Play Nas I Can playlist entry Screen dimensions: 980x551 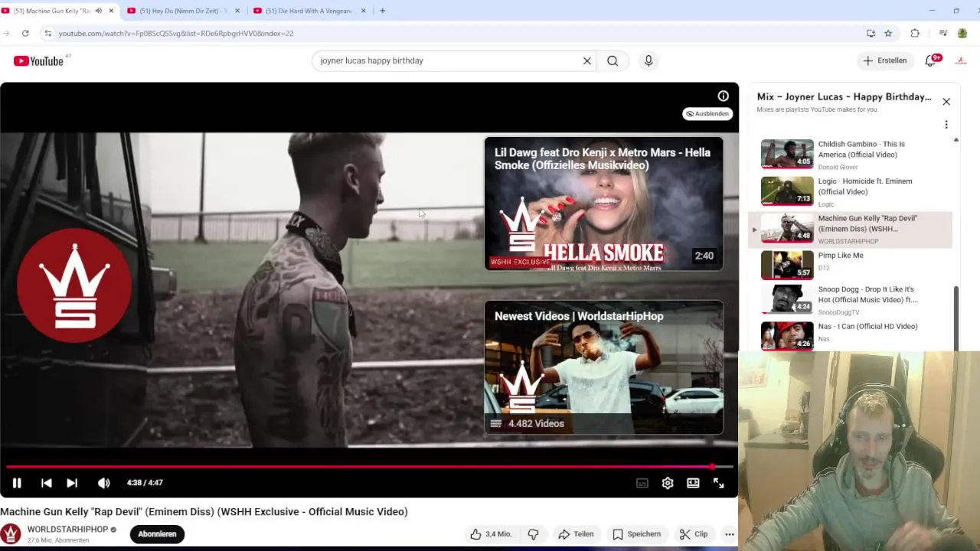850,334
